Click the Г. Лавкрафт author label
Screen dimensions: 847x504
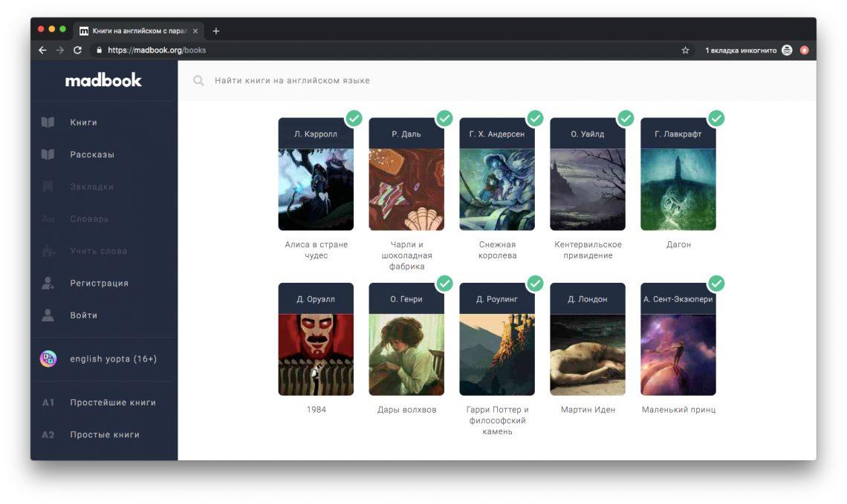click(678, 134)
